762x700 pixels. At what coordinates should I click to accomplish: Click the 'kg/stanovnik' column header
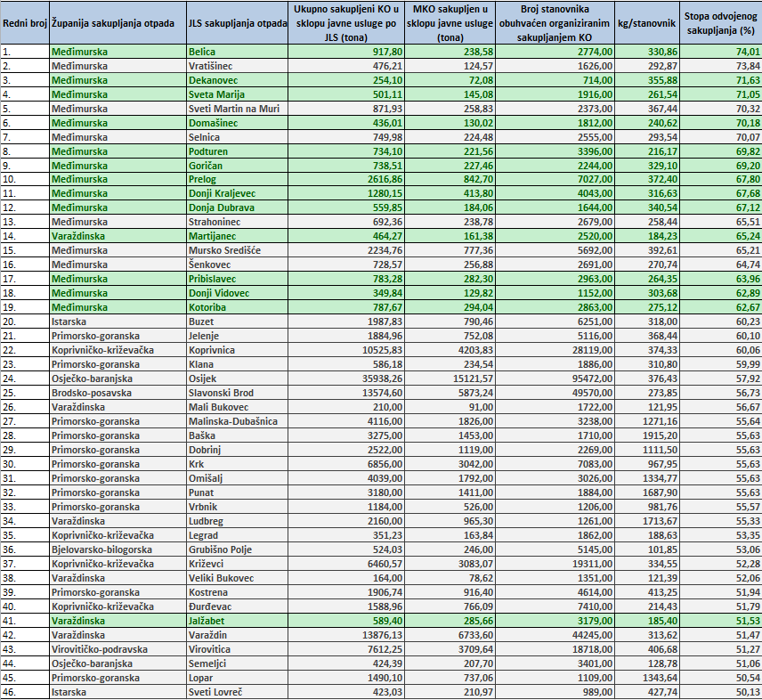[x=647, y=23]
